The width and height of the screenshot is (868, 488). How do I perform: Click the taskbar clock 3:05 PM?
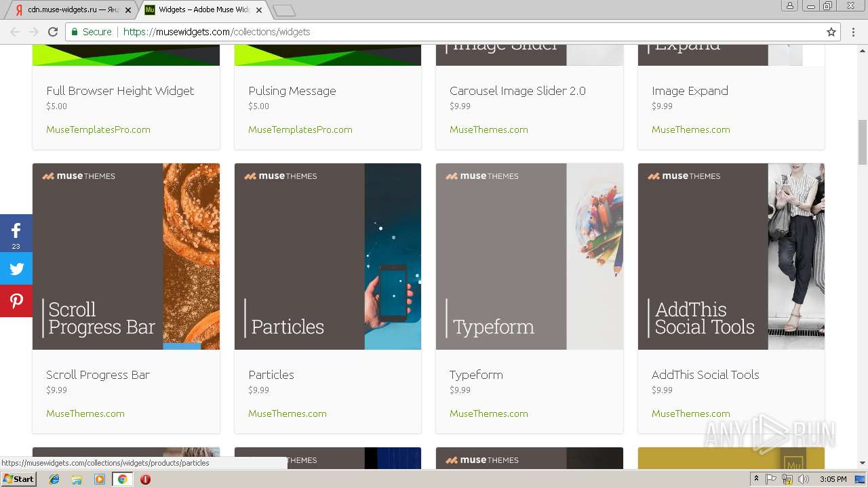(x=833, y=479)
